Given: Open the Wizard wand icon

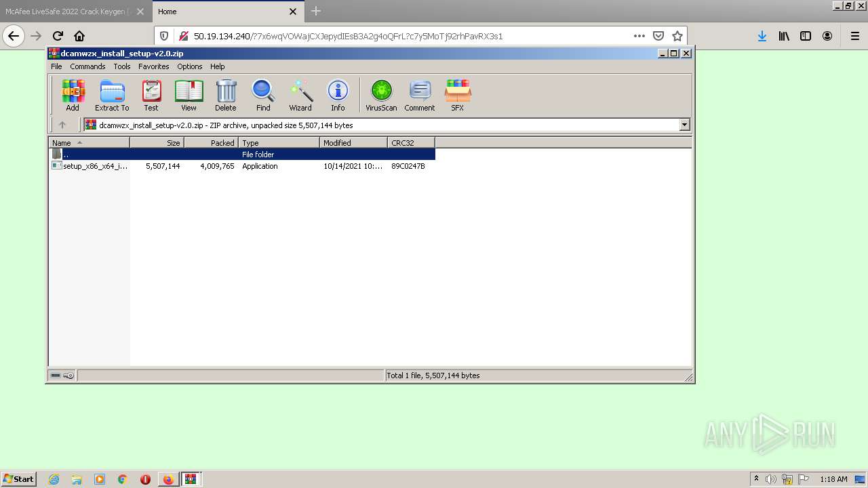Looking at the screenshot, I should point(300,95).
